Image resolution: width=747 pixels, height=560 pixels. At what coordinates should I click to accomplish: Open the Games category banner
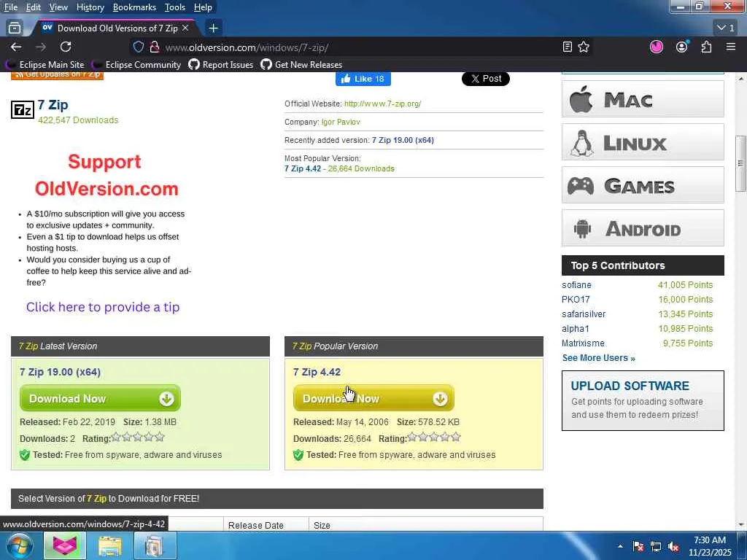point(643,184)
